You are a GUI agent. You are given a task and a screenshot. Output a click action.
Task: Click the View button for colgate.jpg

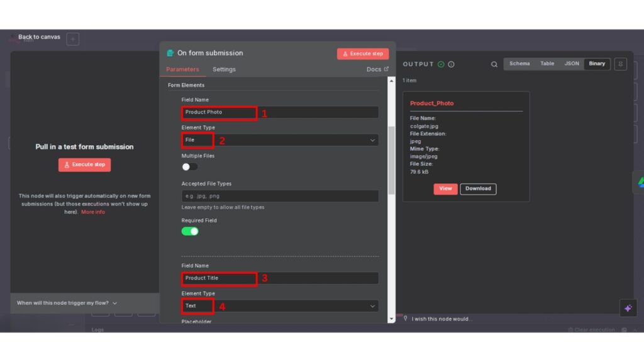445,189
